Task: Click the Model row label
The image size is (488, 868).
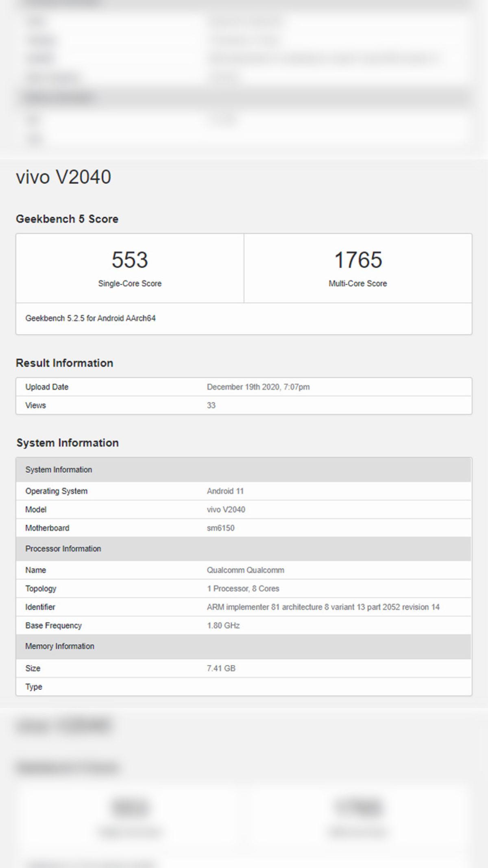Action: [36, 509]
